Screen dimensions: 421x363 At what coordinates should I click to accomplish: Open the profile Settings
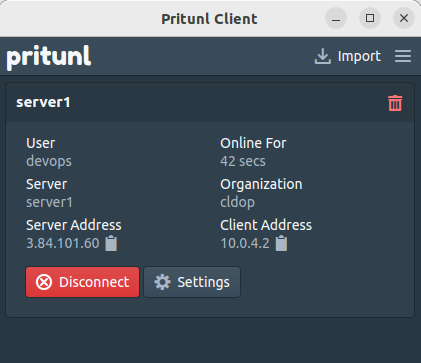coord(192,282)
